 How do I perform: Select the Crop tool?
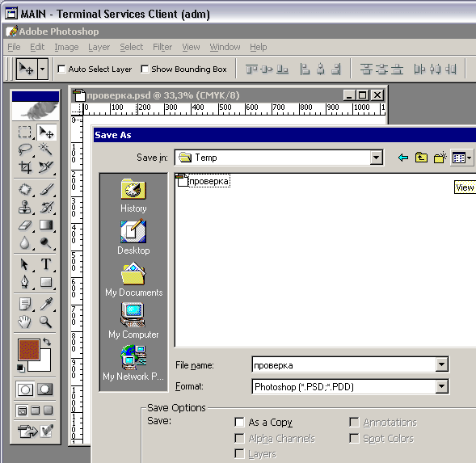pos(25,167)
